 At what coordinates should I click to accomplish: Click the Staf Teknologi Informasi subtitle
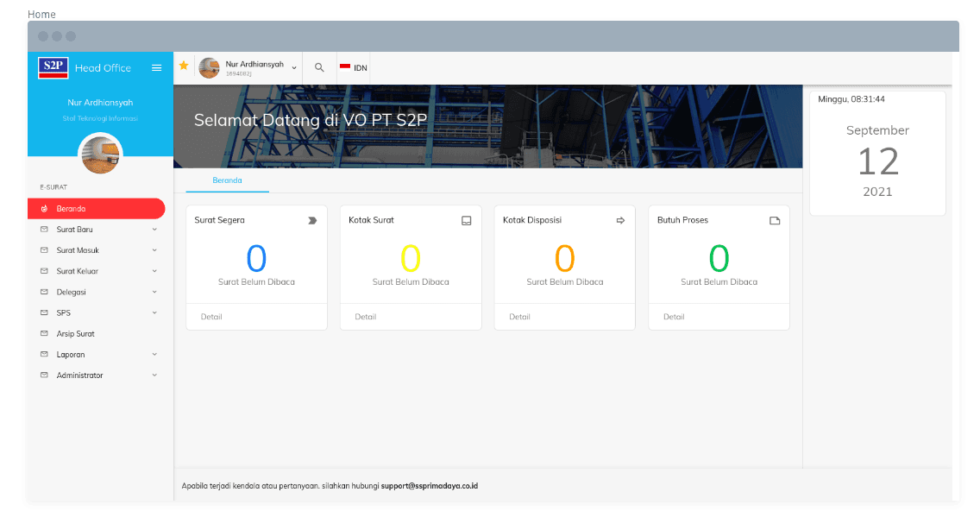tap(100, 118)
